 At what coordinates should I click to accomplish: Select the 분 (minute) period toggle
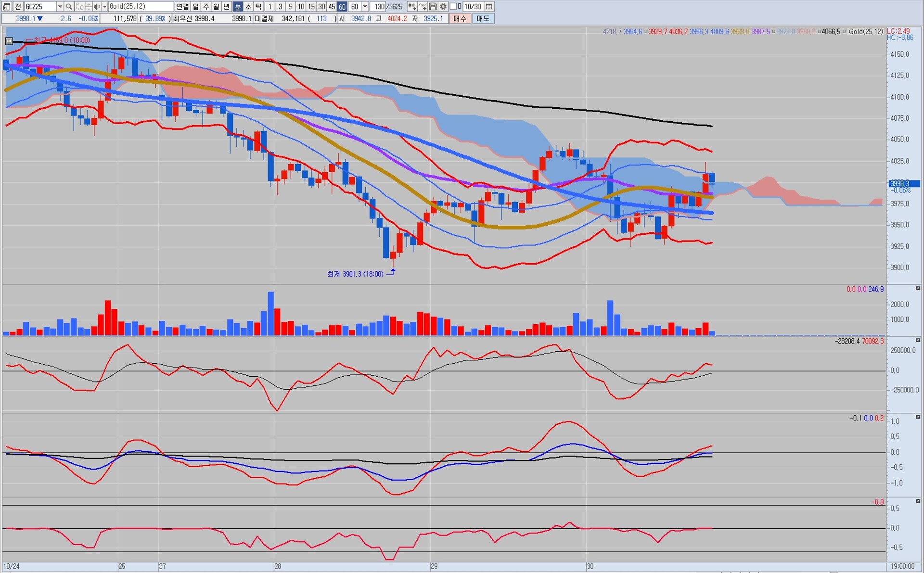click(237, 6)
